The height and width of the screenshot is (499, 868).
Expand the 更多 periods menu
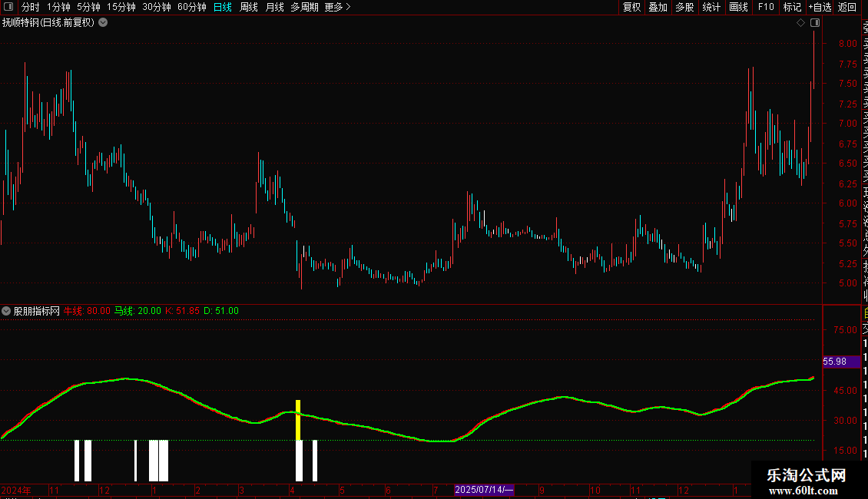pos(337,7)
